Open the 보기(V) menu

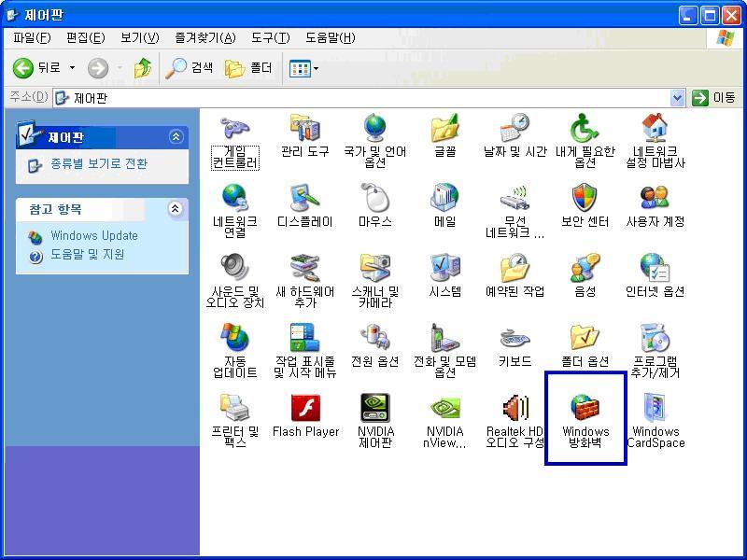point(139,37)
